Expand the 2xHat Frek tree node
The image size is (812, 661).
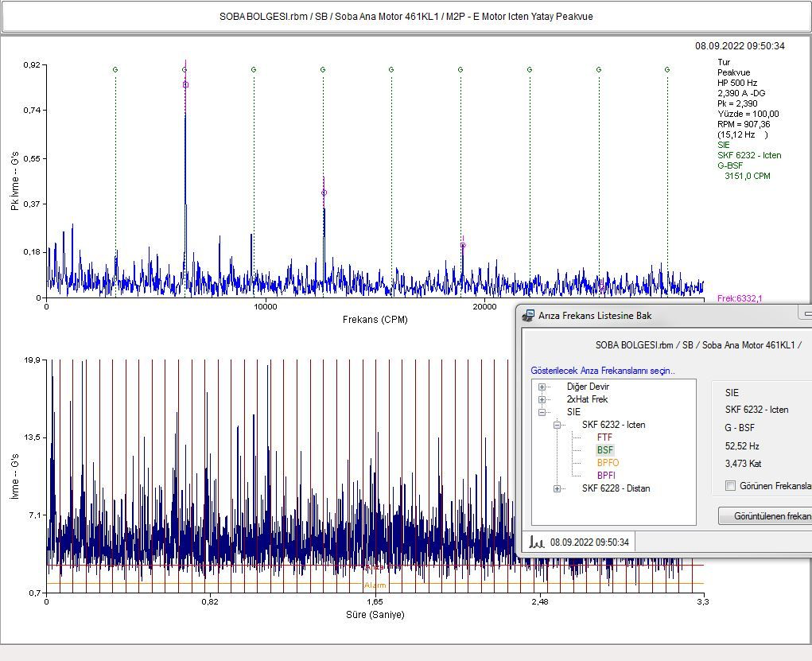pyautogui.click(x=542, y=399)
